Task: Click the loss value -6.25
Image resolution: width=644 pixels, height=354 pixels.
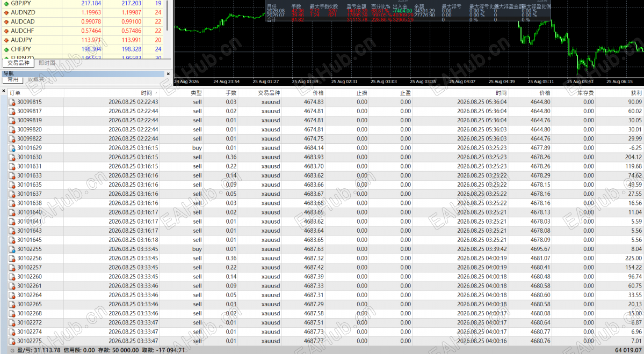Action: click(635, 148)
